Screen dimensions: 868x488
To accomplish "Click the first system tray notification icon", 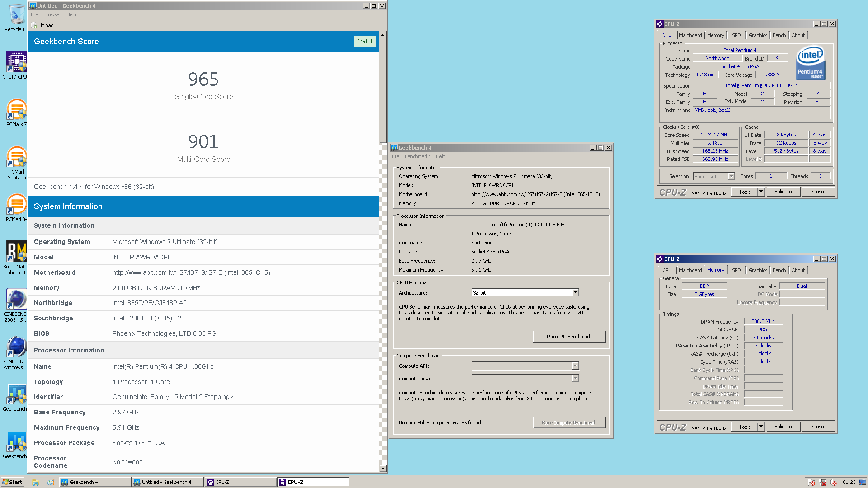I will 811,482.
